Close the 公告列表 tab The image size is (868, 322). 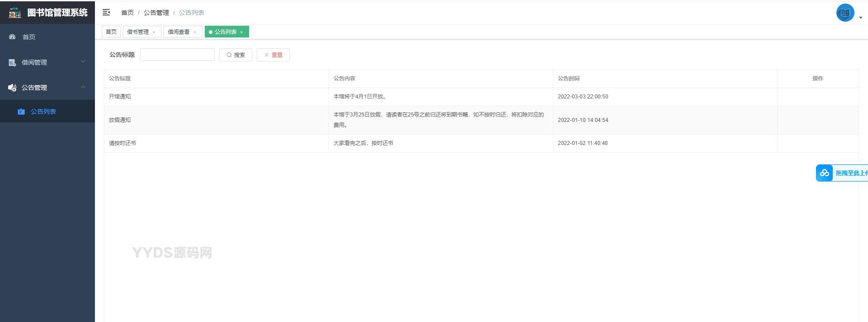[x=241, y=32]
